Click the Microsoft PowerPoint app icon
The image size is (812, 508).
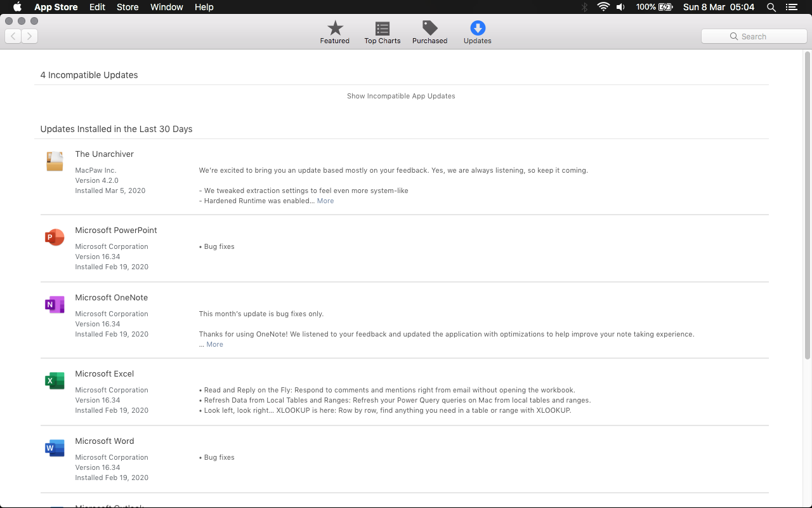55,237
